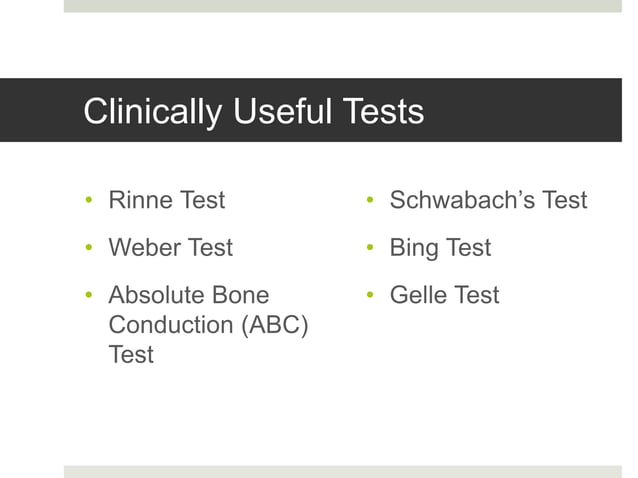Click the lone 'Test' word under Conduction
This screenshot has height=478, width=638.
click(131, 354)
